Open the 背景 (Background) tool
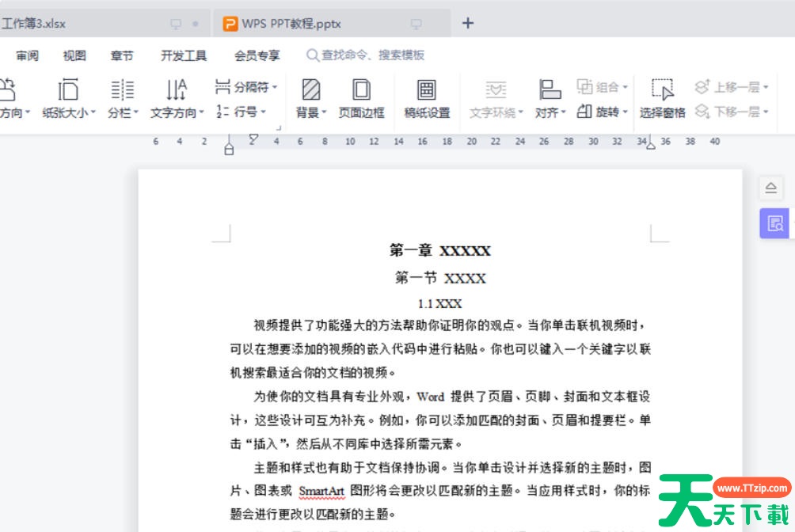 point(309,99)
